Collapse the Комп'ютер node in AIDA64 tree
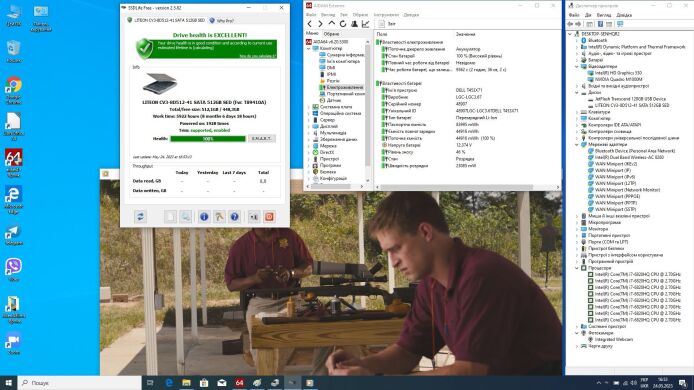This screenshot has width=694, height=390. [309, 48]
